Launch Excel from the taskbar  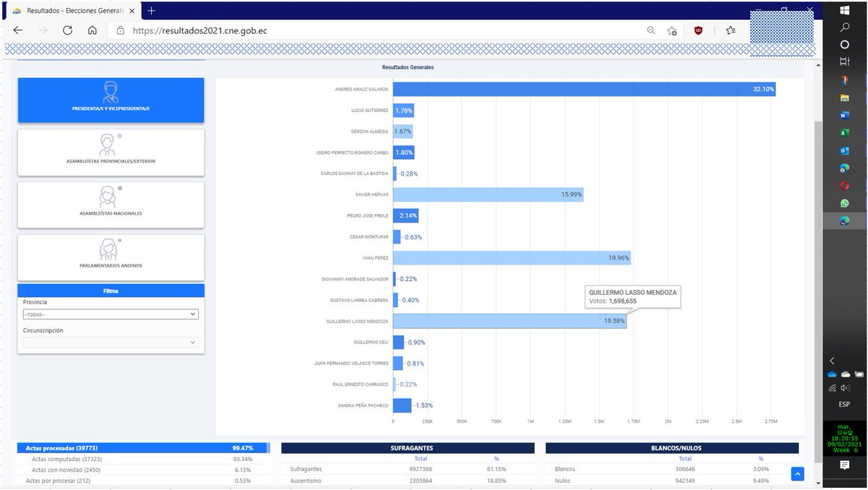point(844,132)
